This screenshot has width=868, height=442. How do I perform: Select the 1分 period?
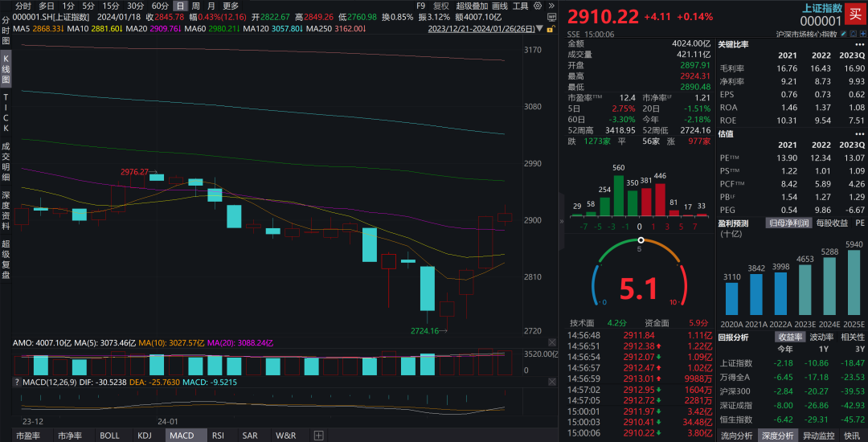68,6
